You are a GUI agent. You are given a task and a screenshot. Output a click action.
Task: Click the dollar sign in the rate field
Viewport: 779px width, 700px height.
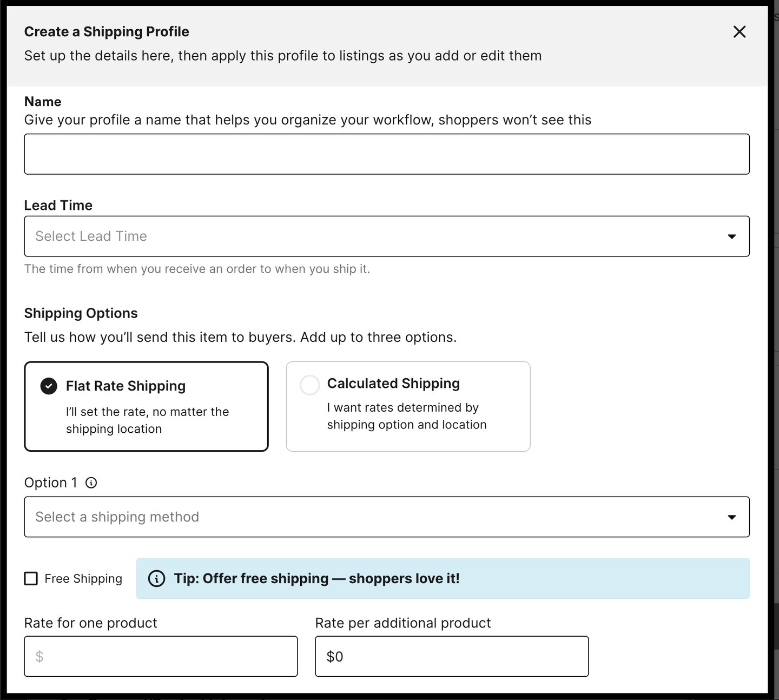click(38, 656)
